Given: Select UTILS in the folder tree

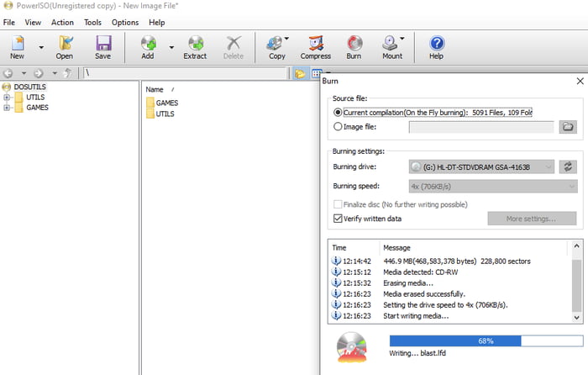Looking at the screenshot, I should (x=35, y=98).
